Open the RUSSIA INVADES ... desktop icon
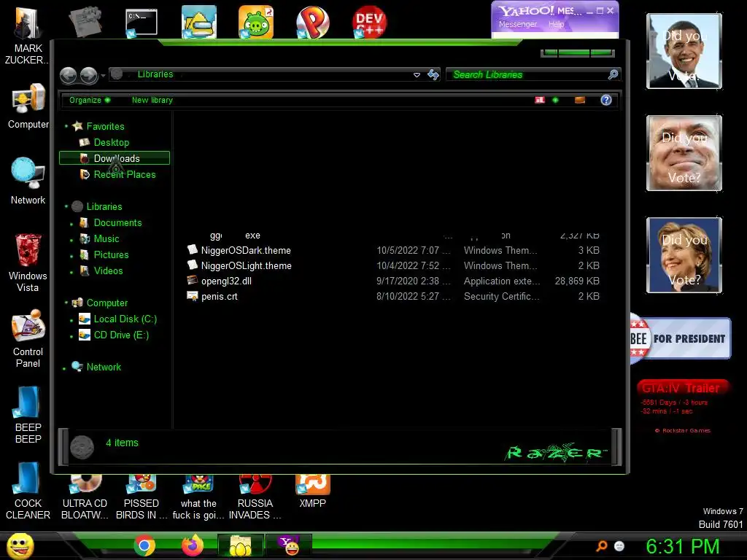Image resolution: width=747 pixels, height=560 pixels. coord(255,497)
